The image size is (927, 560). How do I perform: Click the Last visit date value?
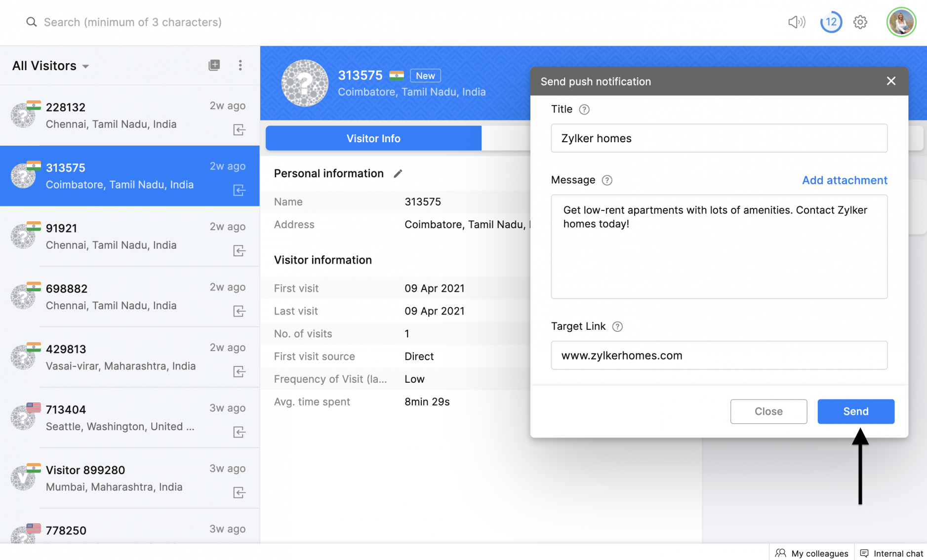click(x=435, y=311)
